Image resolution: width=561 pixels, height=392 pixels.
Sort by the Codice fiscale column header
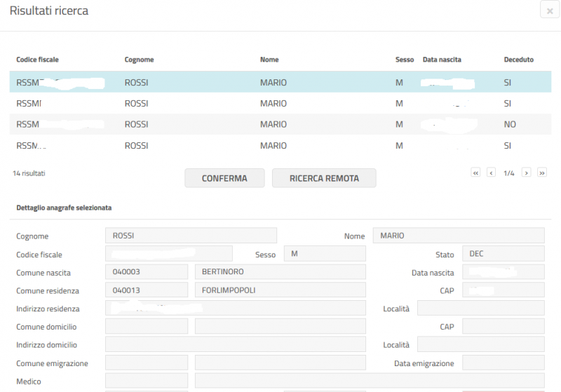point(37,60)
